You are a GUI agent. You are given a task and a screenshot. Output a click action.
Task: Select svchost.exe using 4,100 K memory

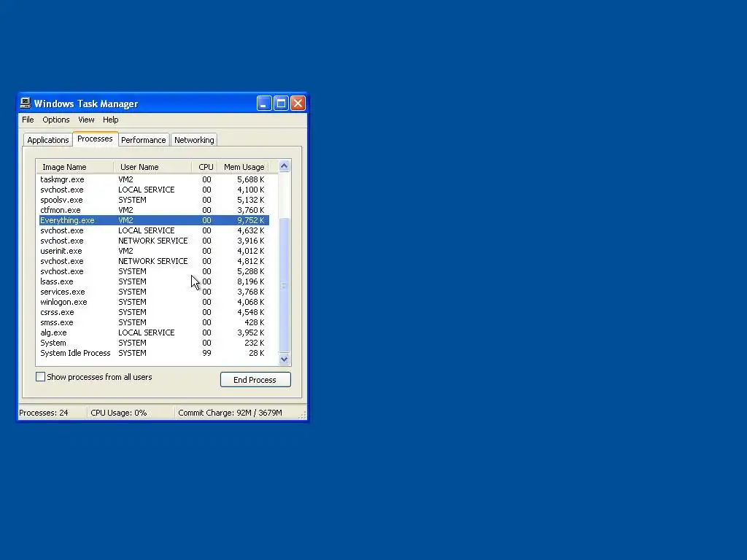tap(154, 190)
